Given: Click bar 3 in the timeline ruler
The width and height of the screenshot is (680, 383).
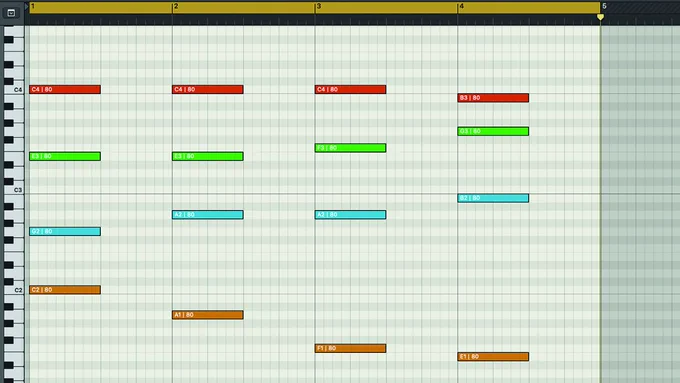Looking at the screenshot, I should click(319, 6).
